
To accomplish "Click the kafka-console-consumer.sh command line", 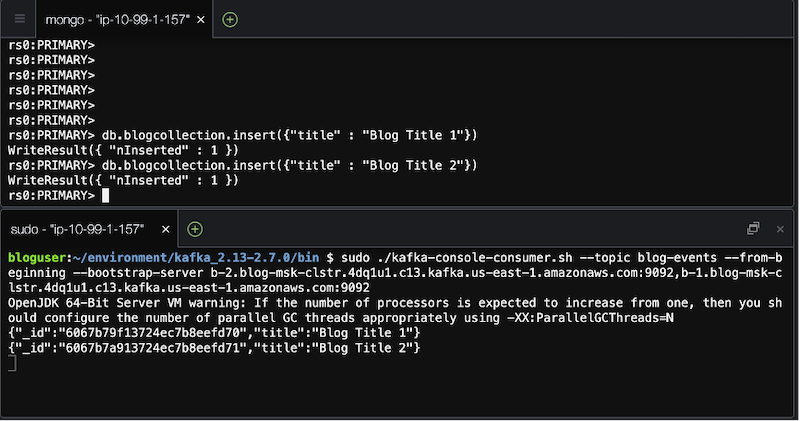I will [x=395, y=273].
